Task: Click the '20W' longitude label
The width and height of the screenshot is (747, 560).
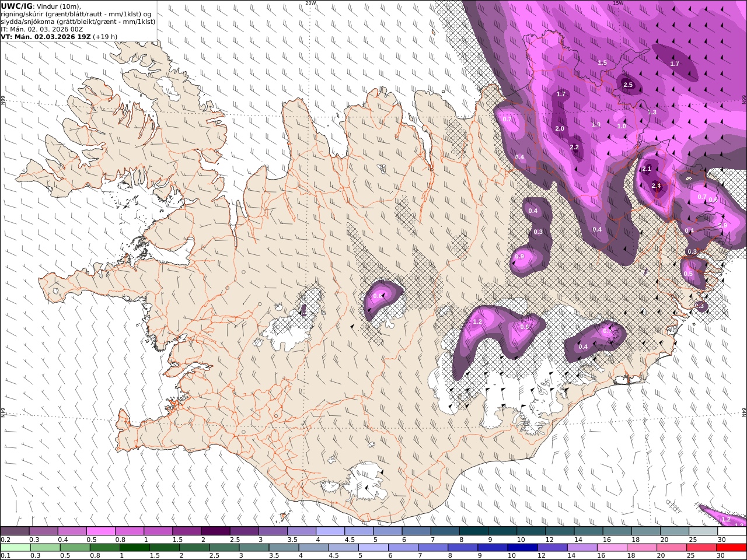Action: (310, 3)
